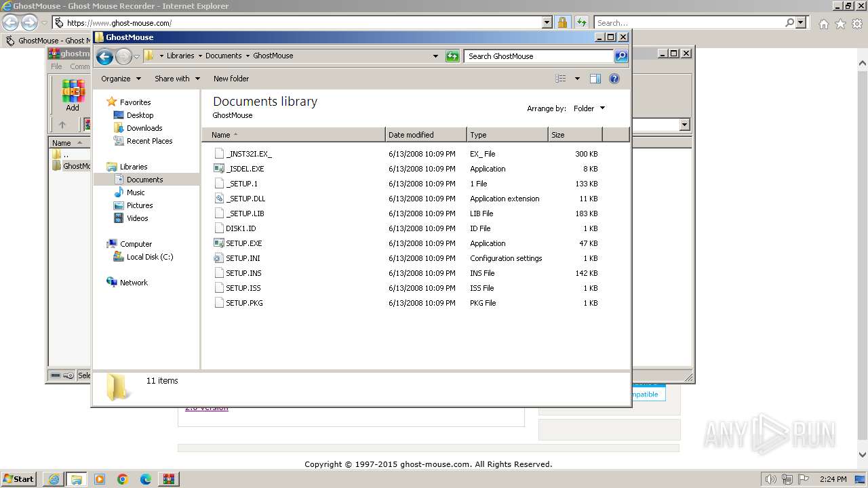
Task: Open the IE address bar dropdown
Action: (x=547, y=22)
